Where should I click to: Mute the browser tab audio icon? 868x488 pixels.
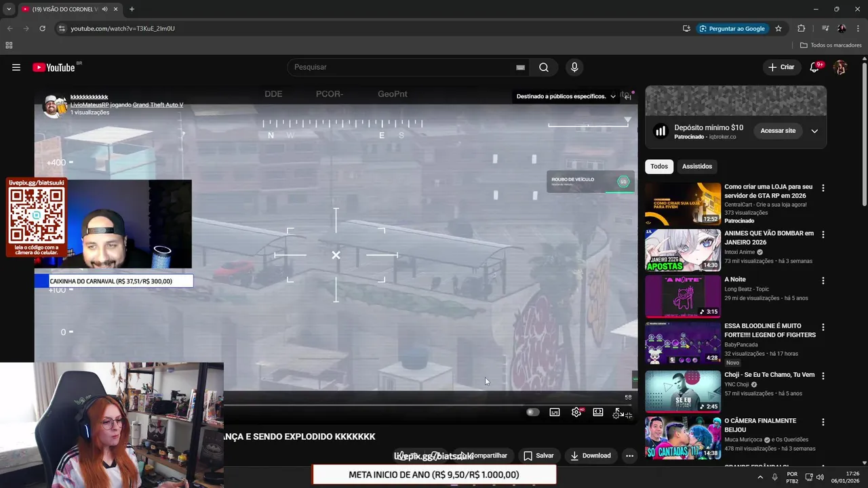pos(104,9)
